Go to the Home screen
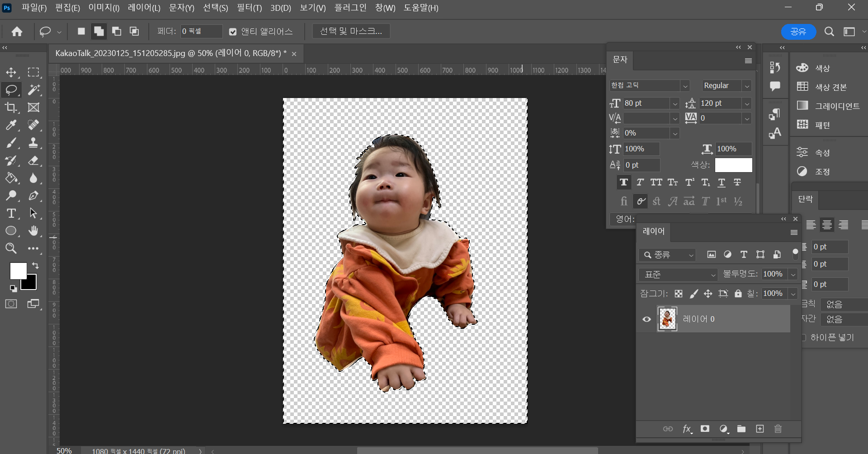 (17, 31)
